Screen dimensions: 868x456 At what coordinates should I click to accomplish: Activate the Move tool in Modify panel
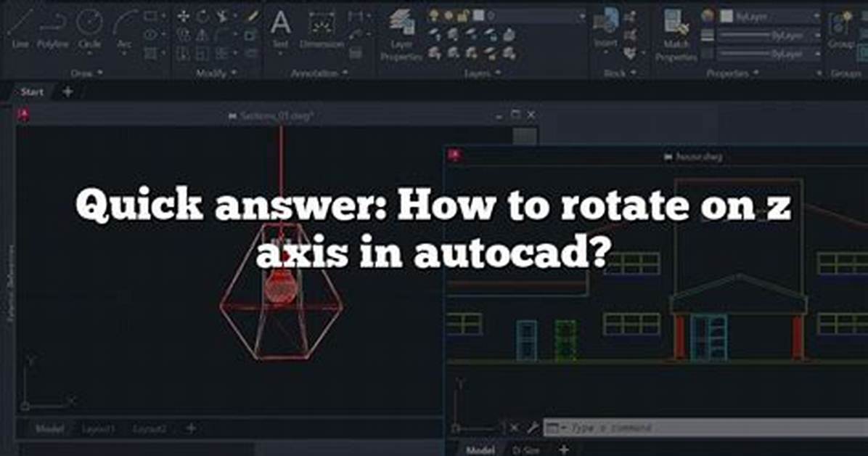pyautogui.click(x=183, y=17)
